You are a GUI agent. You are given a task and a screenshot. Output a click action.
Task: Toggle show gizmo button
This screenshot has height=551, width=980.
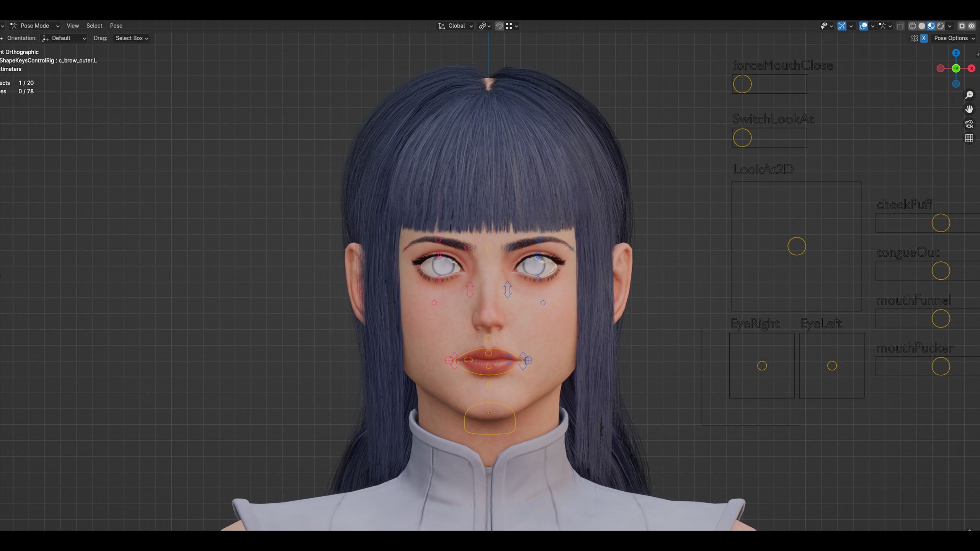pos(842,26)
